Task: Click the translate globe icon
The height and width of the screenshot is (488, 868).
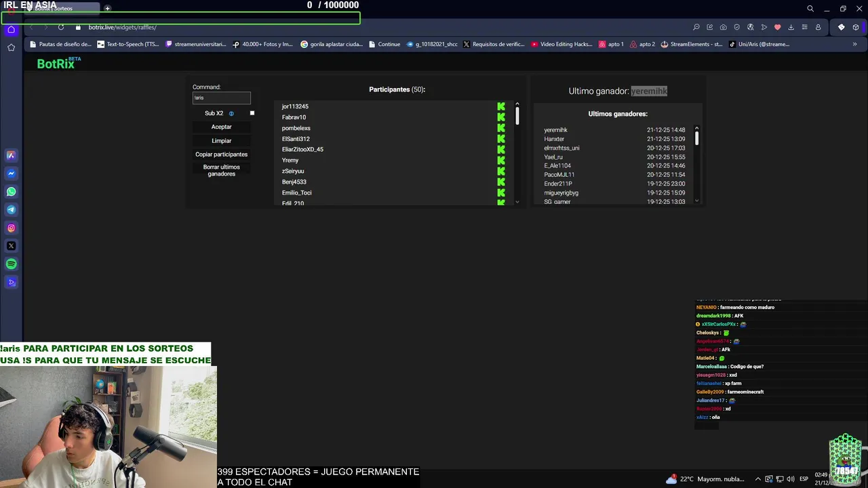Action: click(751, 27)
